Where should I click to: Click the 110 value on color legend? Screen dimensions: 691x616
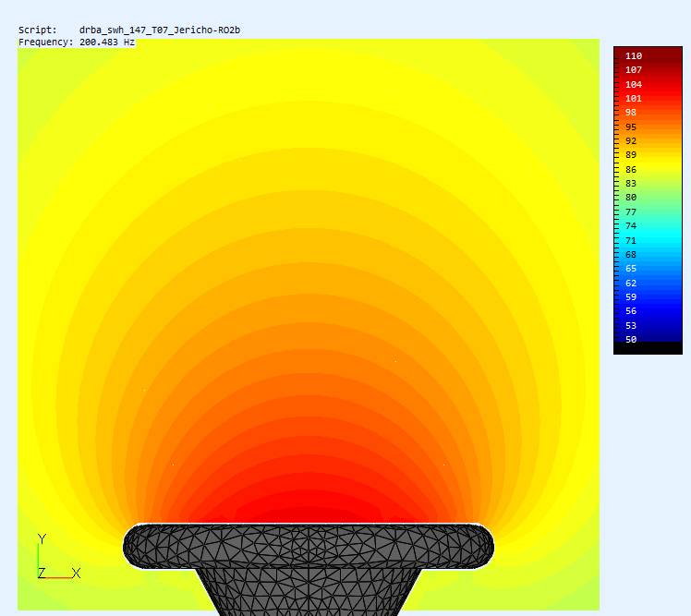[x=634, y=56]
